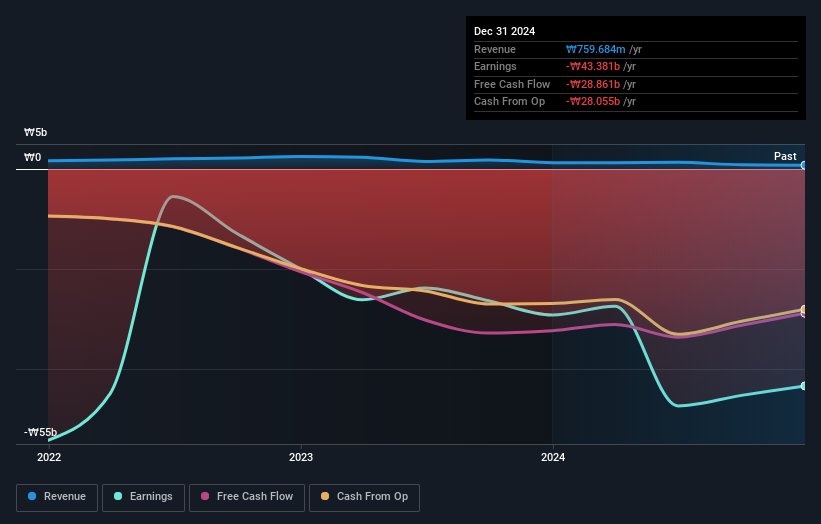
Task: Click the Revenue line endpoint marker
Action: pyautogui.click(x=804, y=165)
